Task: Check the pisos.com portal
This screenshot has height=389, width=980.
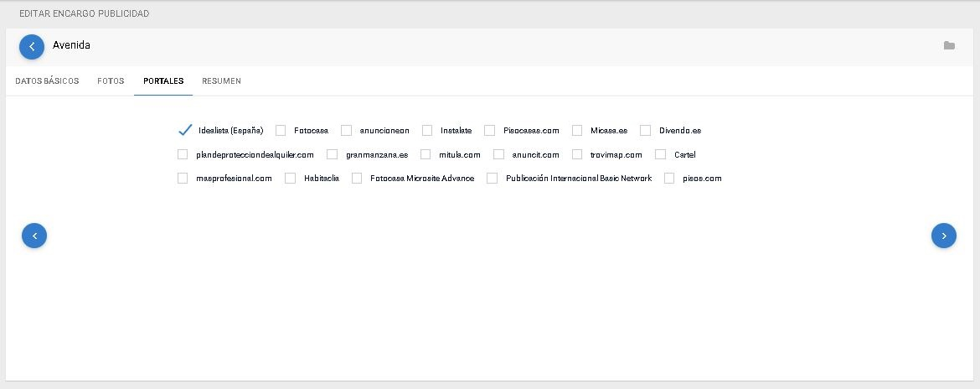Action: click(x=669, y=179)
